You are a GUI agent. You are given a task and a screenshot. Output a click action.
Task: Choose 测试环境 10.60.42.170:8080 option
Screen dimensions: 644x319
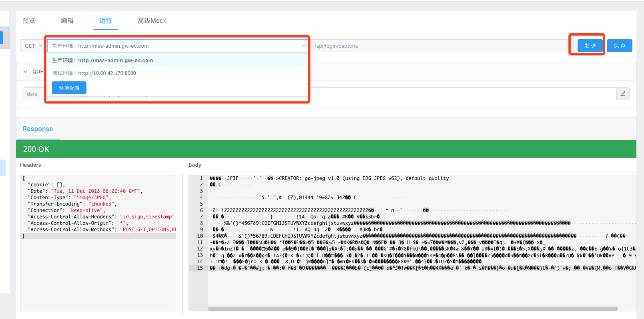coord(178,73)
